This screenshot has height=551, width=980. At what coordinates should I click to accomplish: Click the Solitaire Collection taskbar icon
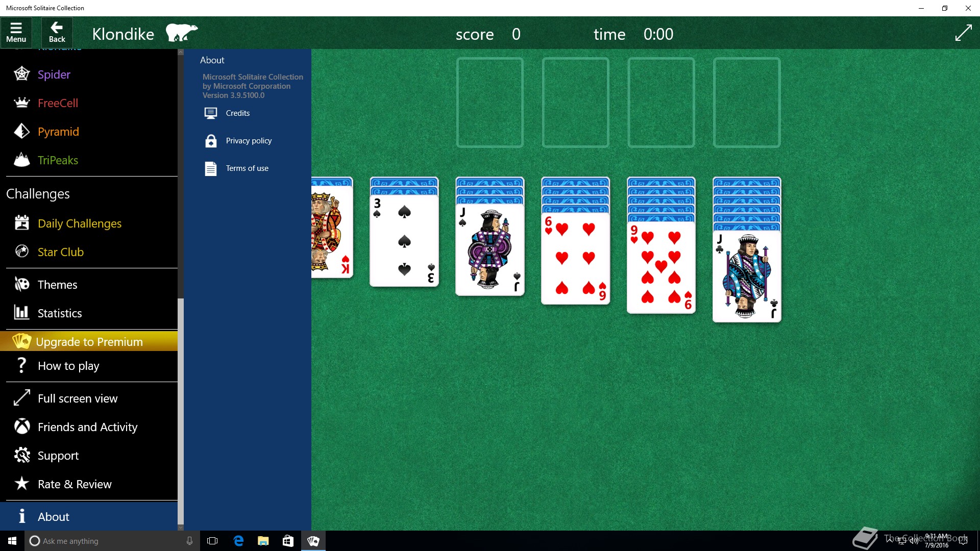click(313, 541)
